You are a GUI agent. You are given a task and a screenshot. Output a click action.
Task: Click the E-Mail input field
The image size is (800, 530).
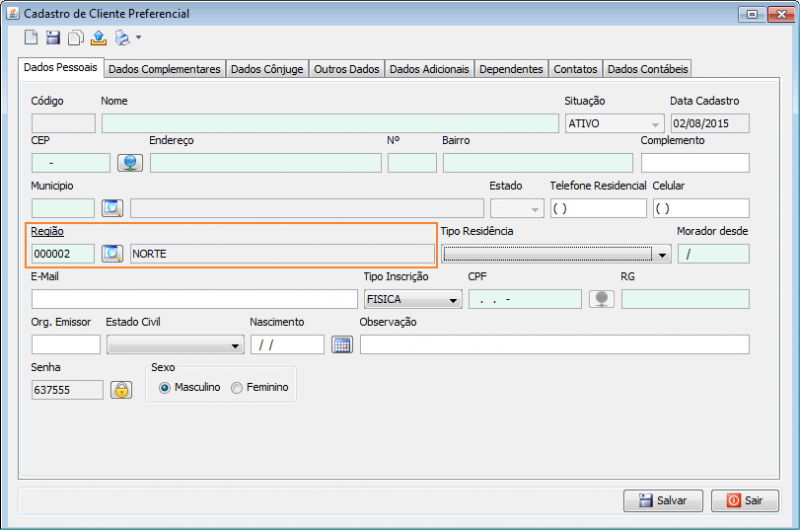pos(194,299)
